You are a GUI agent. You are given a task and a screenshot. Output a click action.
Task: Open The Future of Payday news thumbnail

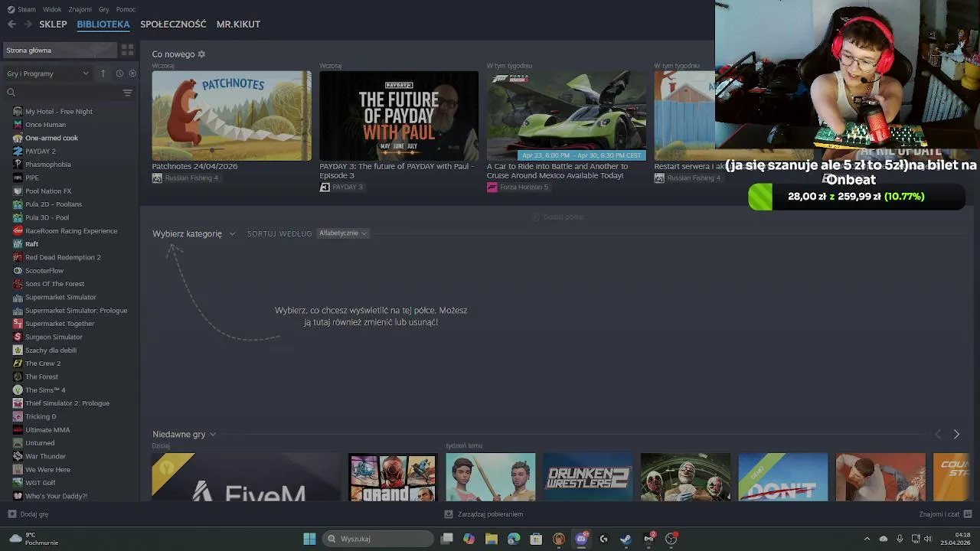399,116
